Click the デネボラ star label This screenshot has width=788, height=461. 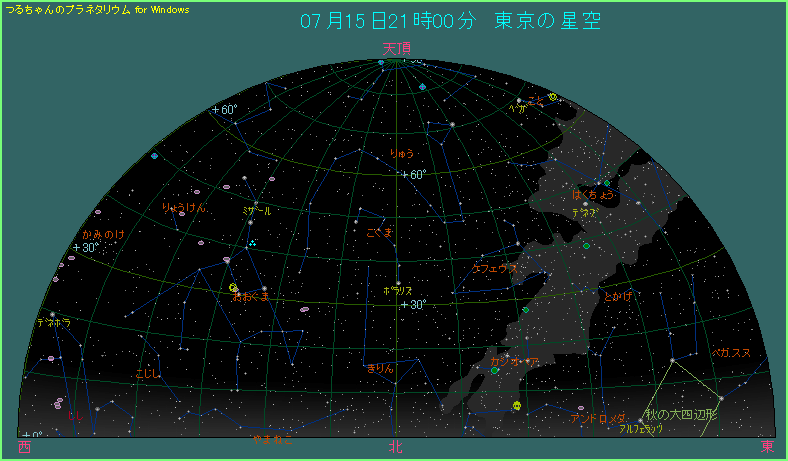click(53, 323)
